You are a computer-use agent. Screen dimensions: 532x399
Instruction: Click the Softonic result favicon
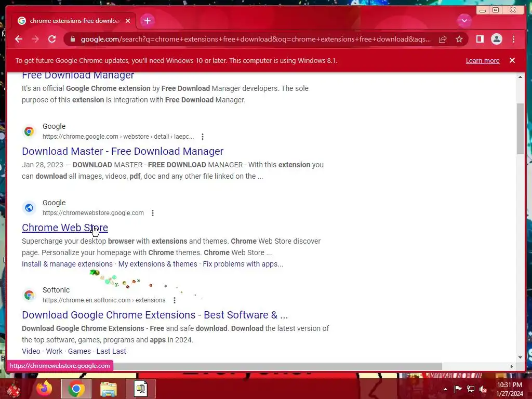[x=29, y=295]
